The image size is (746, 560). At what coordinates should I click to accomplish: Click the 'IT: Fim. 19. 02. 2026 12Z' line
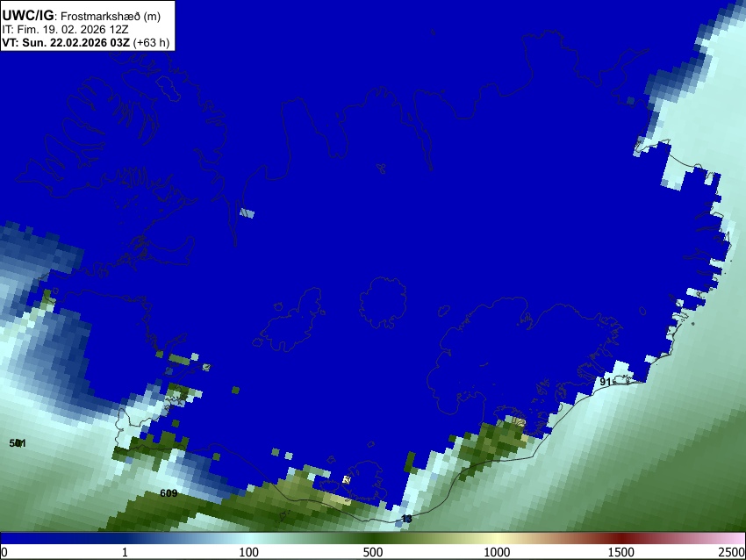(65, 30)
